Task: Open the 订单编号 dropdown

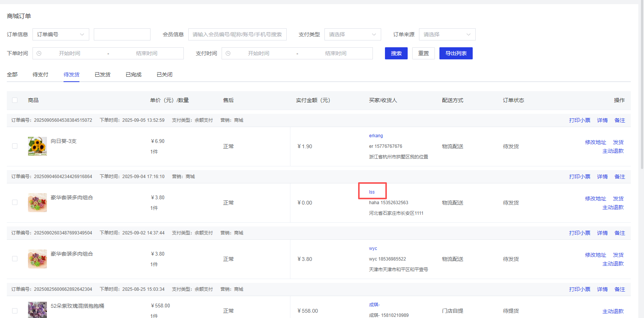Action: (61, 34)
